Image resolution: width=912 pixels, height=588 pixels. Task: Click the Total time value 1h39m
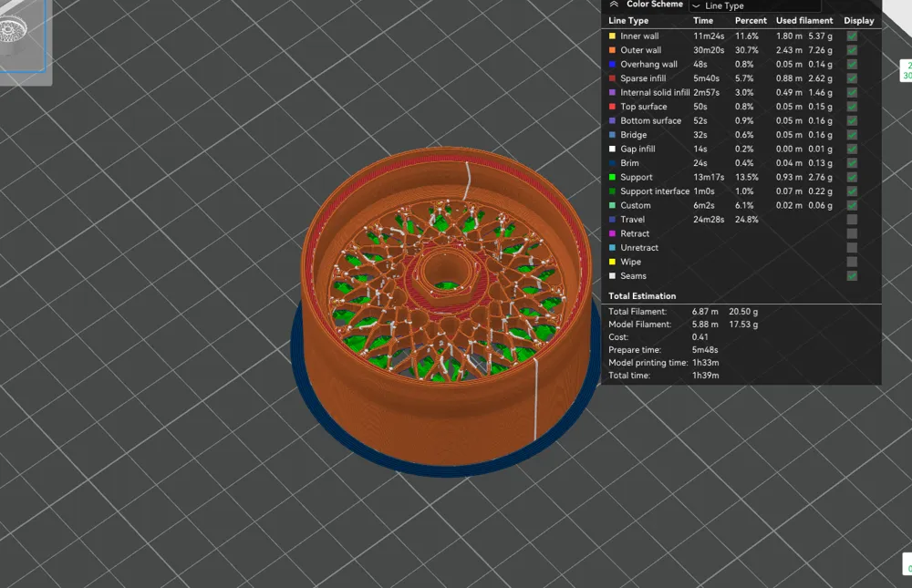click(x=706, y=376)
